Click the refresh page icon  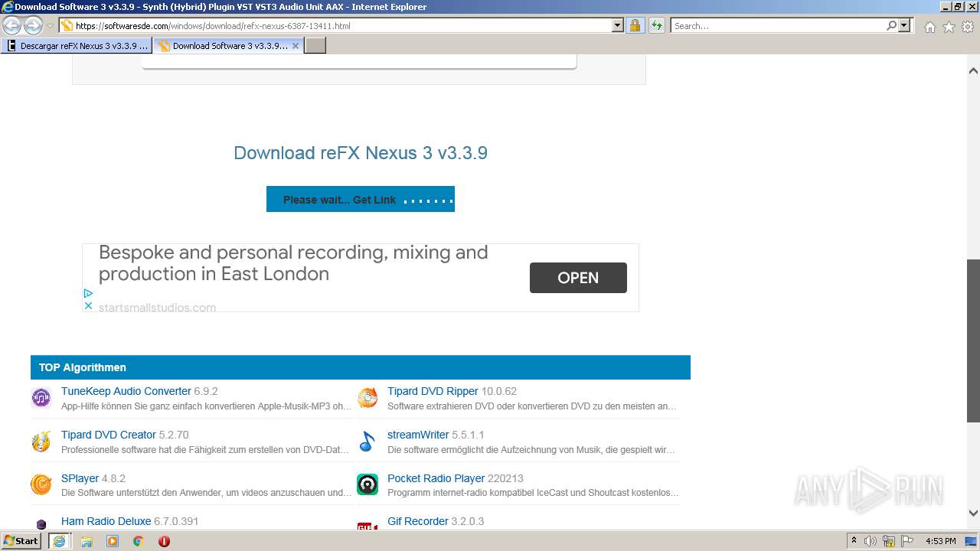(656, 25)
